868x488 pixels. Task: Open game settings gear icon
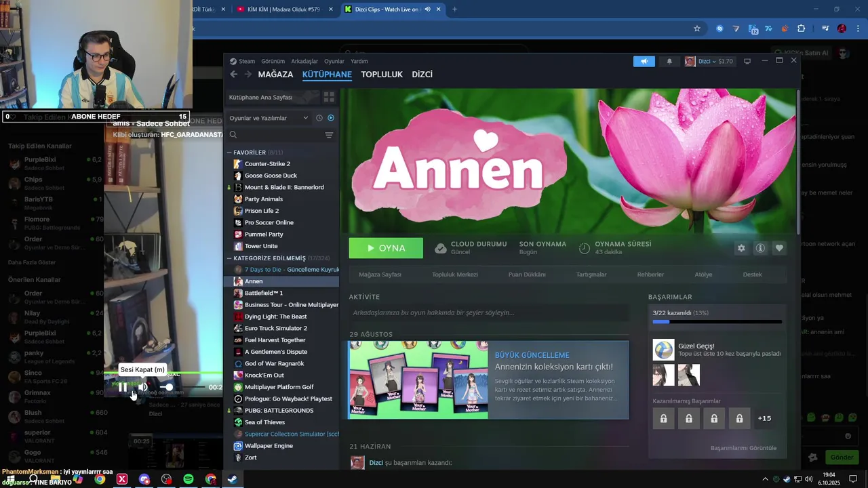point(741,248)
